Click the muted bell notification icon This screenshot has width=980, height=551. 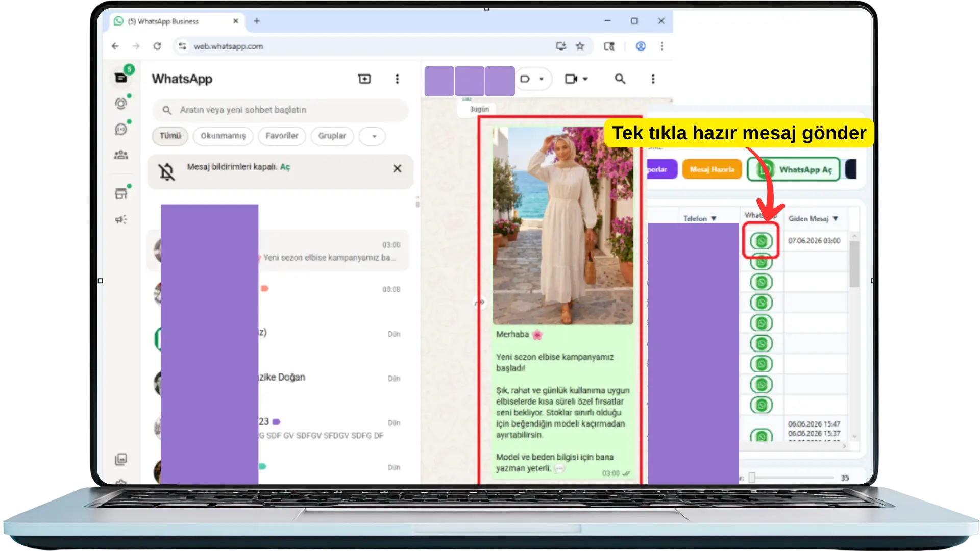[166, 172]
